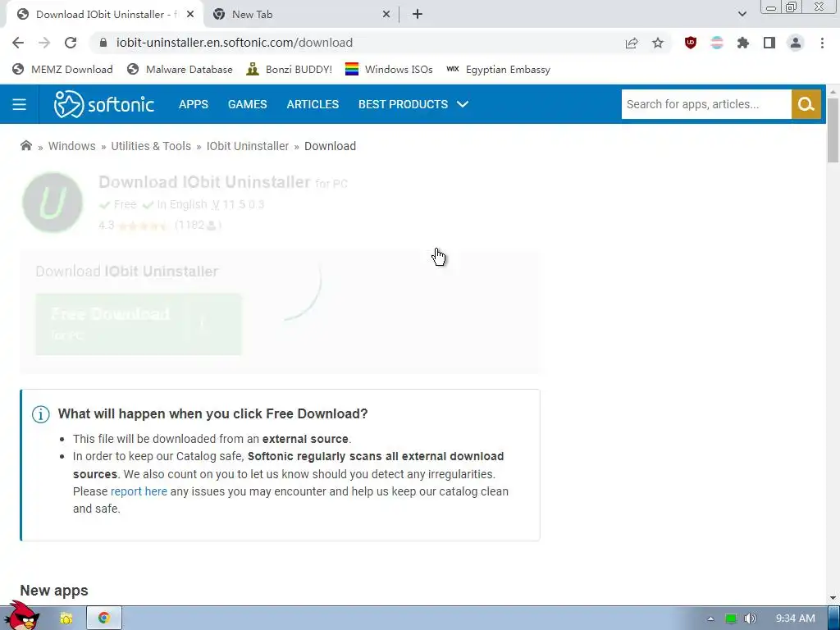Click the striped flag extension icon

(717, 43)
